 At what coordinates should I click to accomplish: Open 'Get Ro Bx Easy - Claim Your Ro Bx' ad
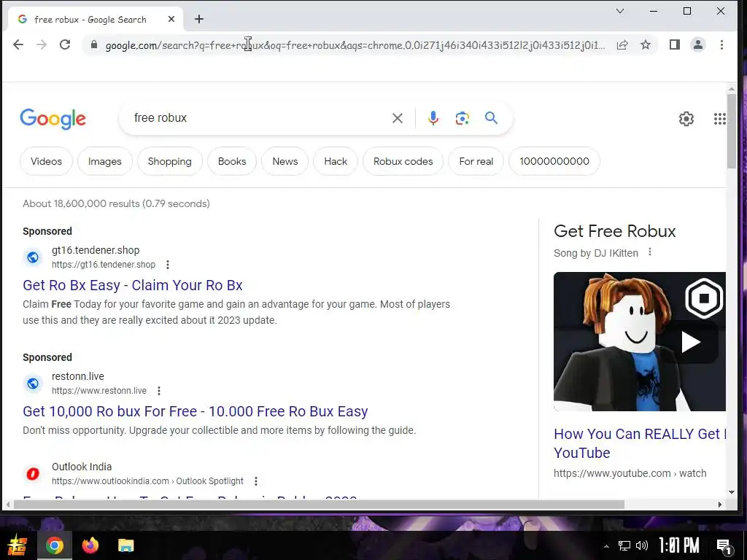coord(133,285)
